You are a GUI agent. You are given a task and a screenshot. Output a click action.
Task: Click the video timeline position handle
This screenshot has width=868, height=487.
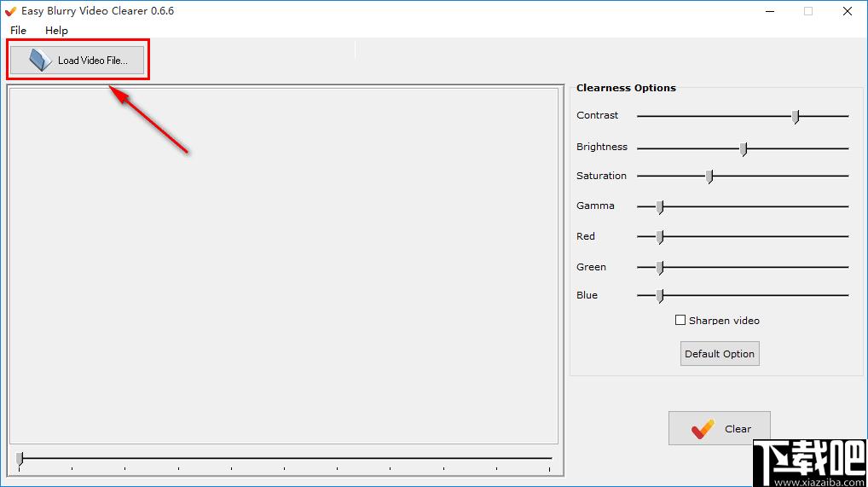(20, 460)
